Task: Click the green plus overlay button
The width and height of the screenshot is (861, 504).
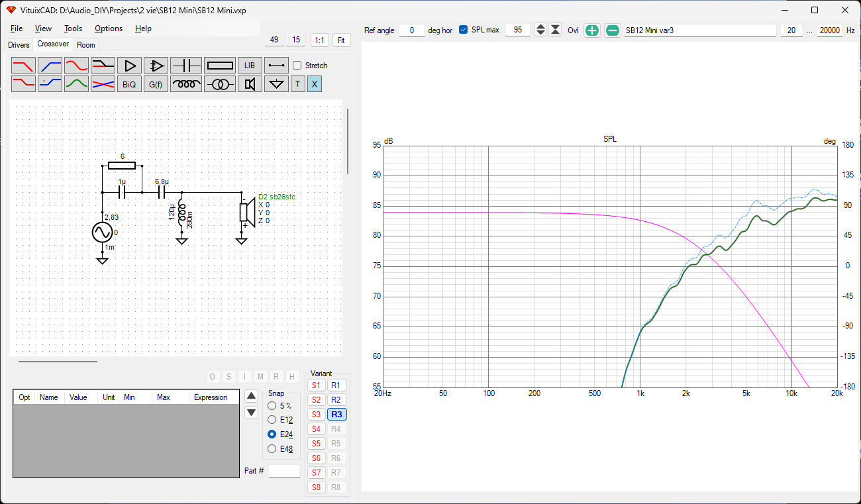Action: [x=592, y=30]
